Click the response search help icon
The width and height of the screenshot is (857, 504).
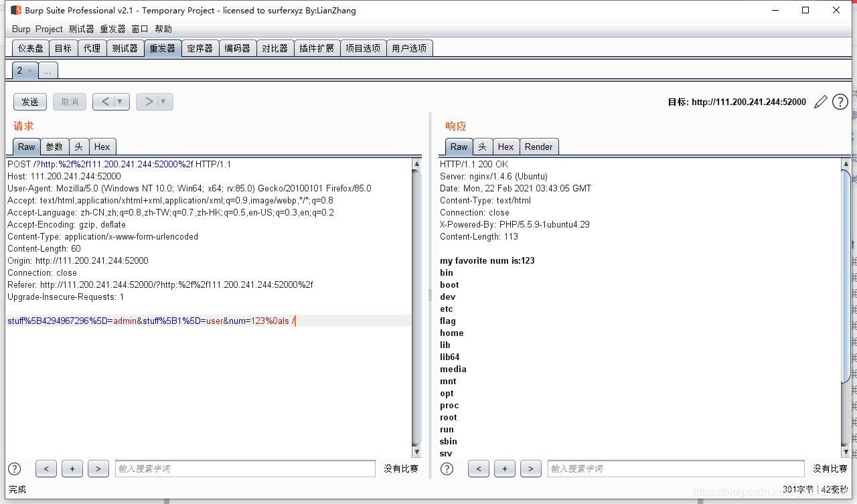pos(447,469)
